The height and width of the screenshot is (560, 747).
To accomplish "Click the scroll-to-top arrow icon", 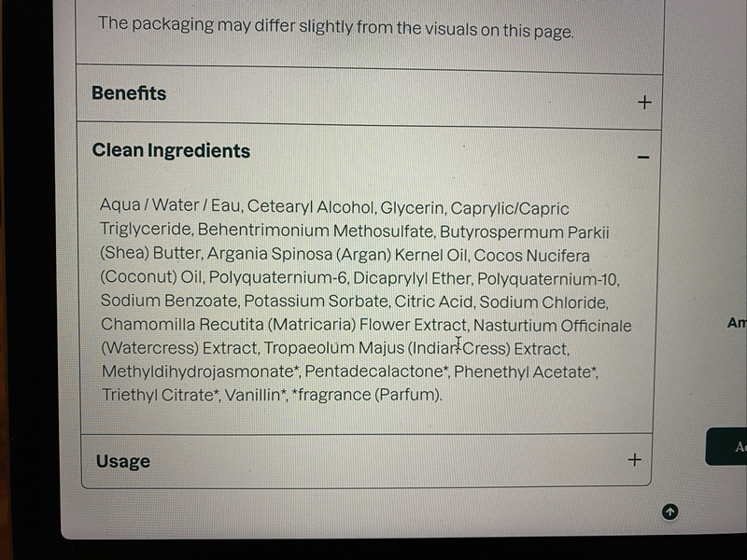I will coord(670,511).
